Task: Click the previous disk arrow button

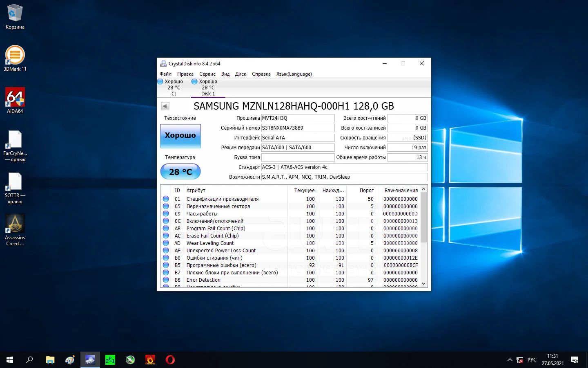Action: [x=165, y=106]
